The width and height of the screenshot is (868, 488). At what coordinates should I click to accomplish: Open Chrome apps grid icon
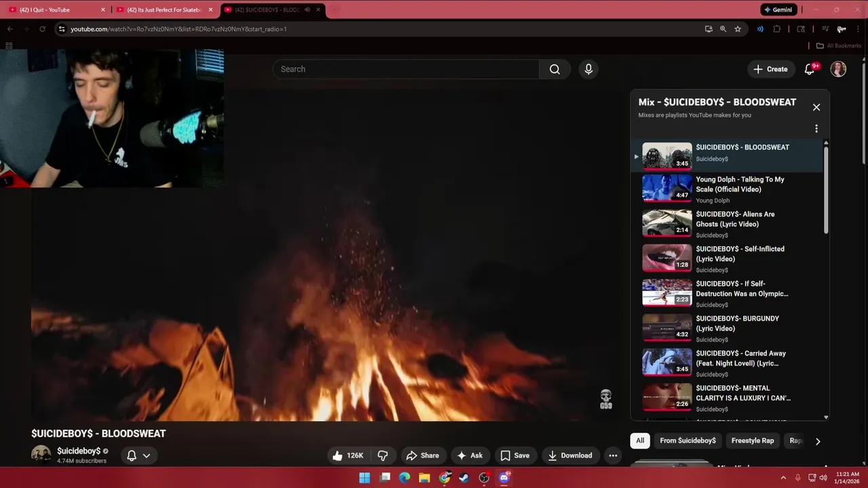tap(9, 45)
